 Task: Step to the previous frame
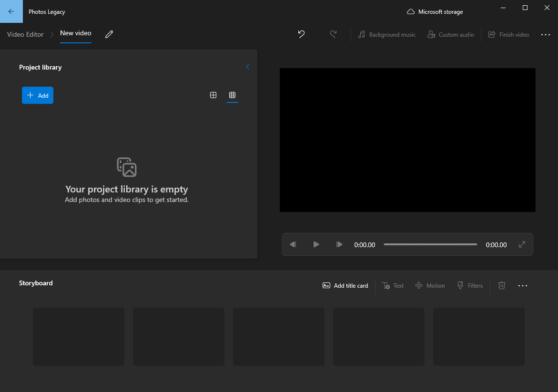(x=293, y=244)
